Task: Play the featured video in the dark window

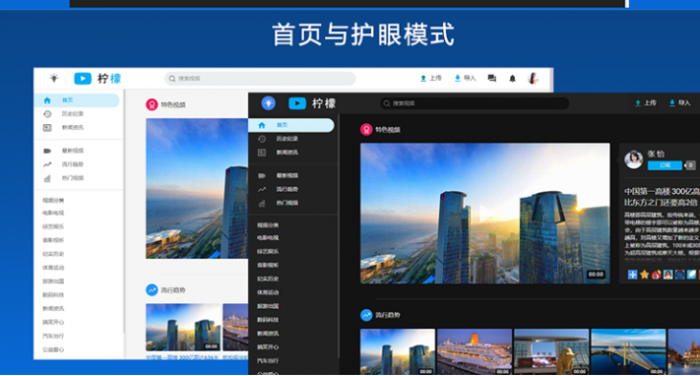Action: (485, 213)
